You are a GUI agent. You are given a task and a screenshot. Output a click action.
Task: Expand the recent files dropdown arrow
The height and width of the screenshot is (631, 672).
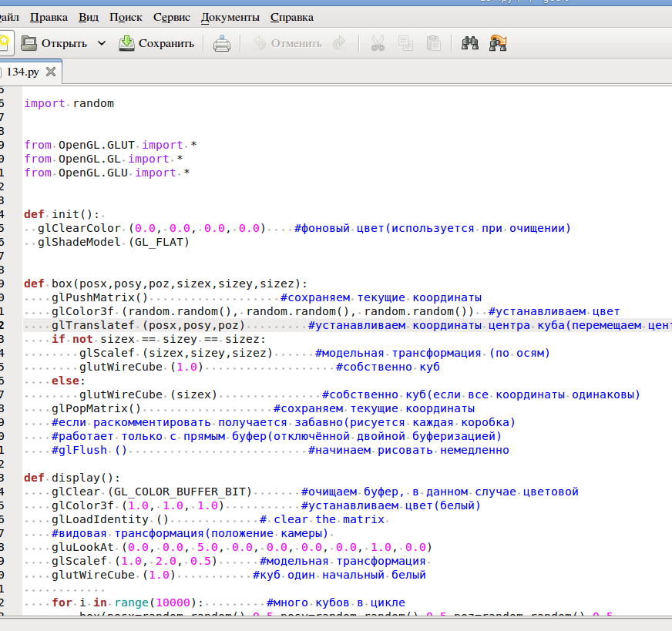pyautogui.click(x=102, y=43)
